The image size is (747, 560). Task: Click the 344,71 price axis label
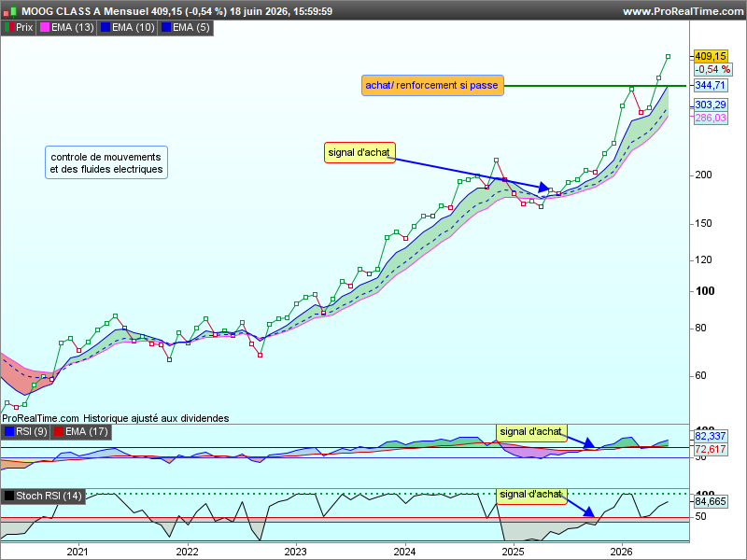point(711,86)
